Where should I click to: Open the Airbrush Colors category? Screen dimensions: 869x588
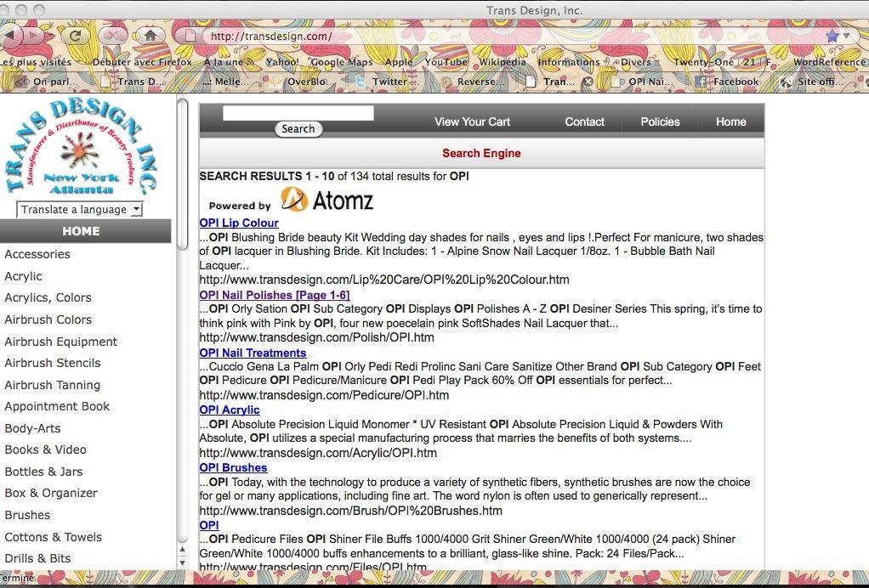pos(48,319)
